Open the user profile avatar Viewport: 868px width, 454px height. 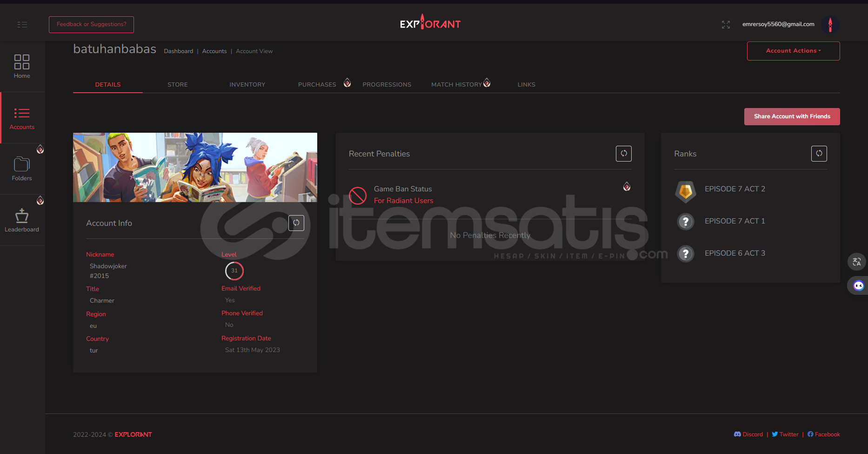pos(830,25)
